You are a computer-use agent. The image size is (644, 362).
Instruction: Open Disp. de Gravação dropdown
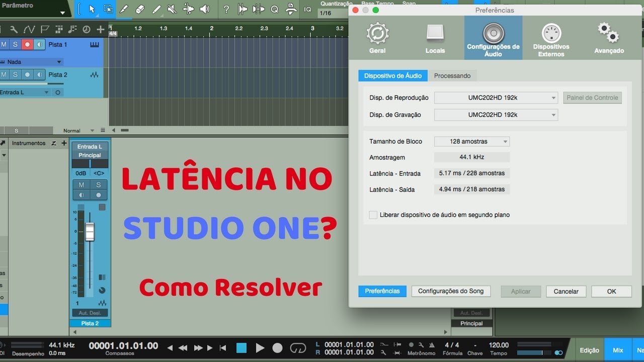click(496, 115)
